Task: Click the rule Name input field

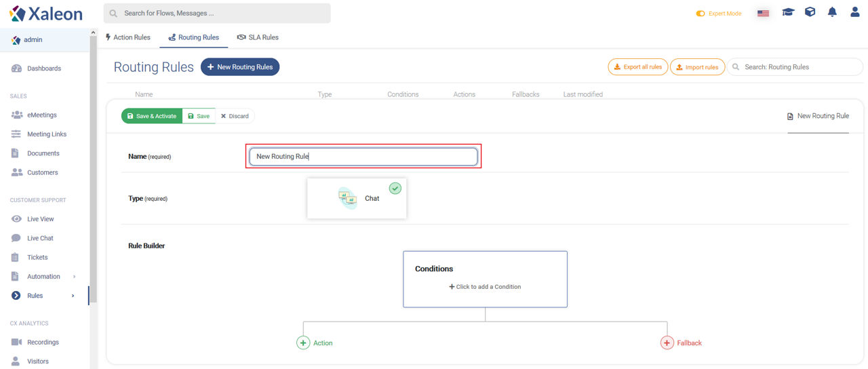Action: pyautogui.click(x=363, y=157)
